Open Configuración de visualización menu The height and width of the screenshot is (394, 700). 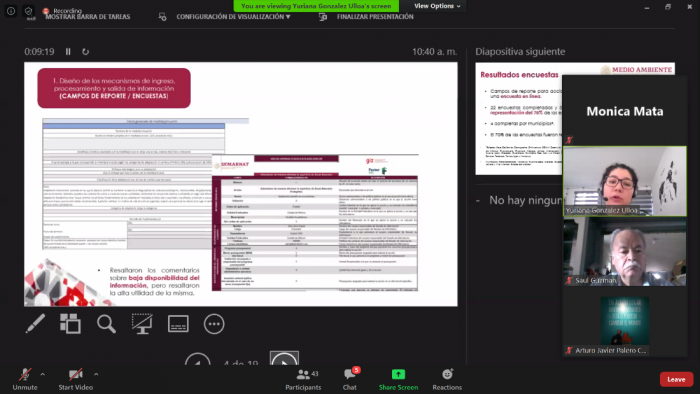233,17
